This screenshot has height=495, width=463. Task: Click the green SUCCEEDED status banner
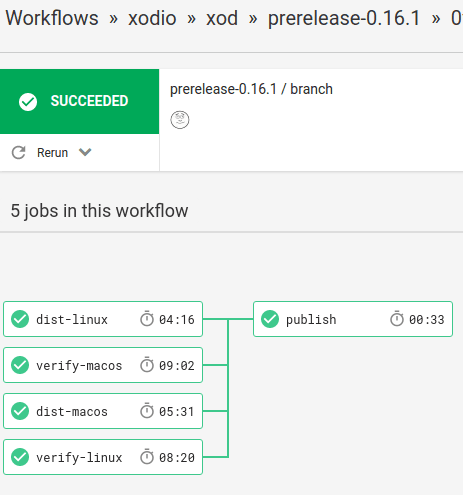pos(79,101)
